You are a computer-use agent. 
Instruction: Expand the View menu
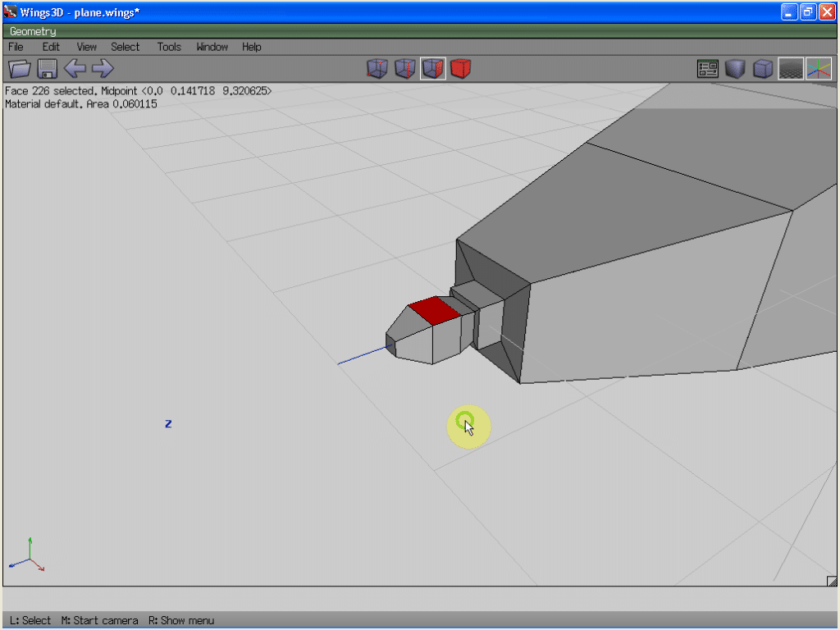[x=86, y=47]
